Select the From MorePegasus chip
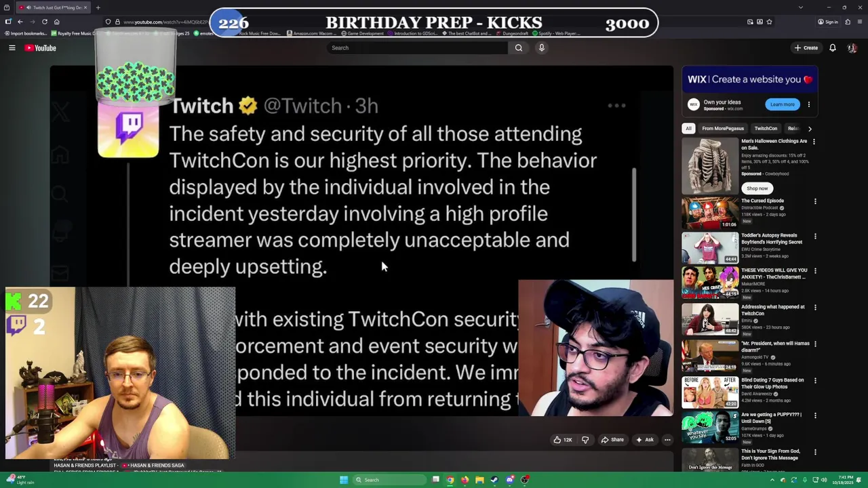This screenshot has height=488, width=868. (723, 129)
